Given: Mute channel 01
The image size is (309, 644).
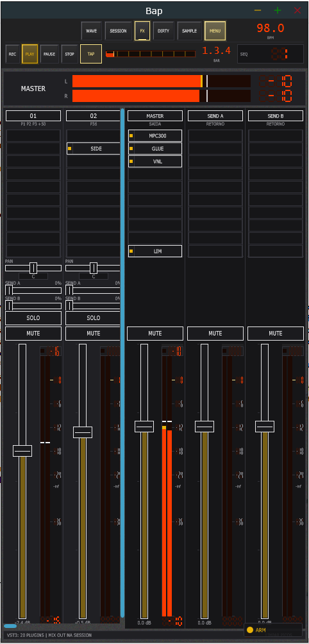Looking at the screenshot, I should (x=33, y=334).
